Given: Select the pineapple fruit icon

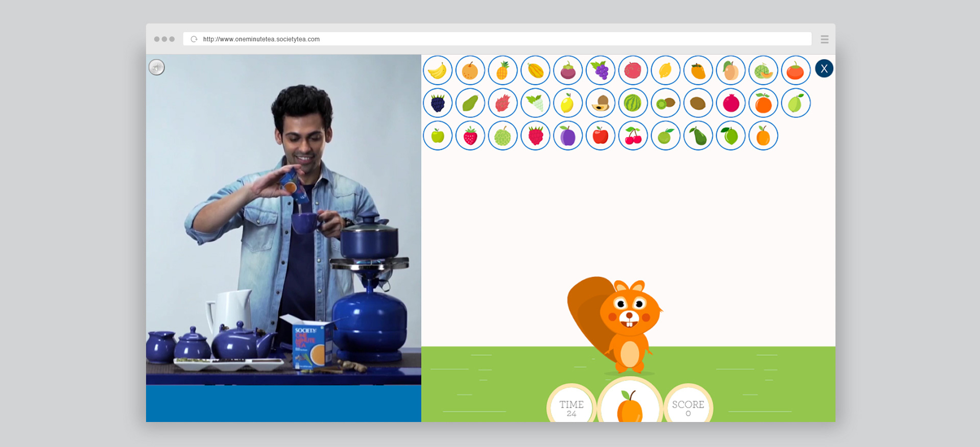Looking at the screenshot, I should coord(503,70).
